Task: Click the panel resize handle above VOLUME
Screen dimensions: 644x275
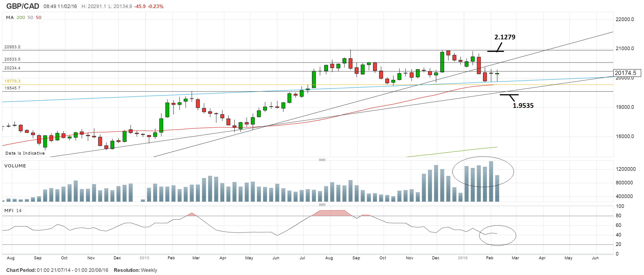Action: (x=322, y=160)
